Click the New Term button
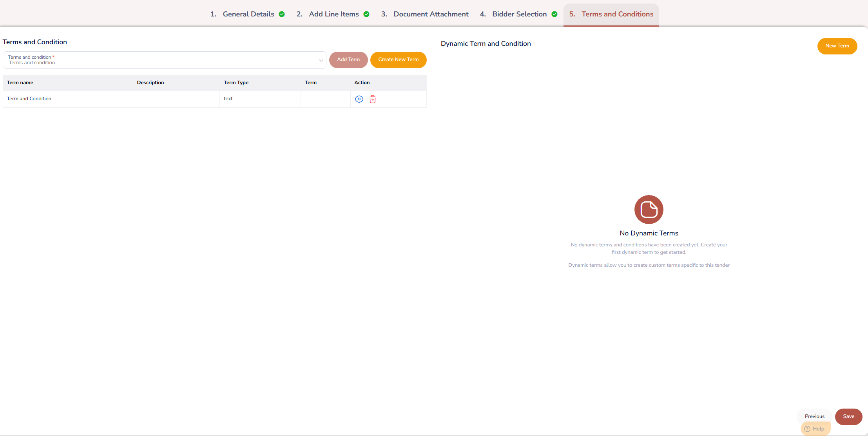The width and height of the screenshot is (868, 436). point(837,46)
